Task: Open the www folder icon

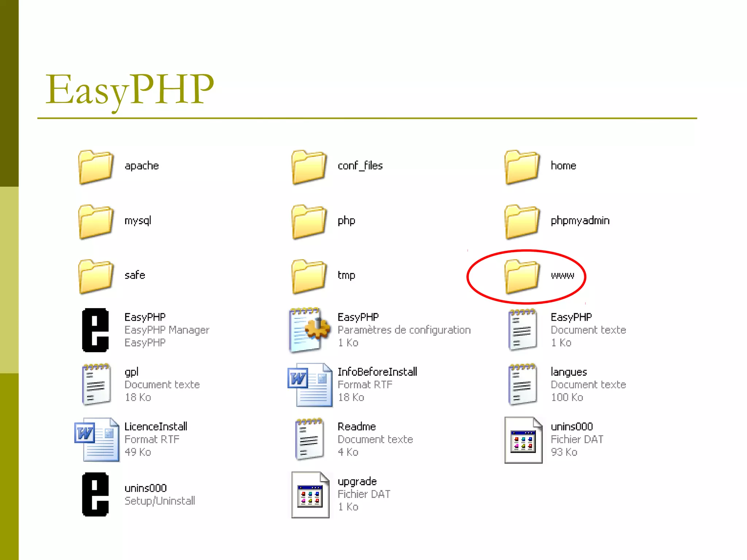Action: 522,276
